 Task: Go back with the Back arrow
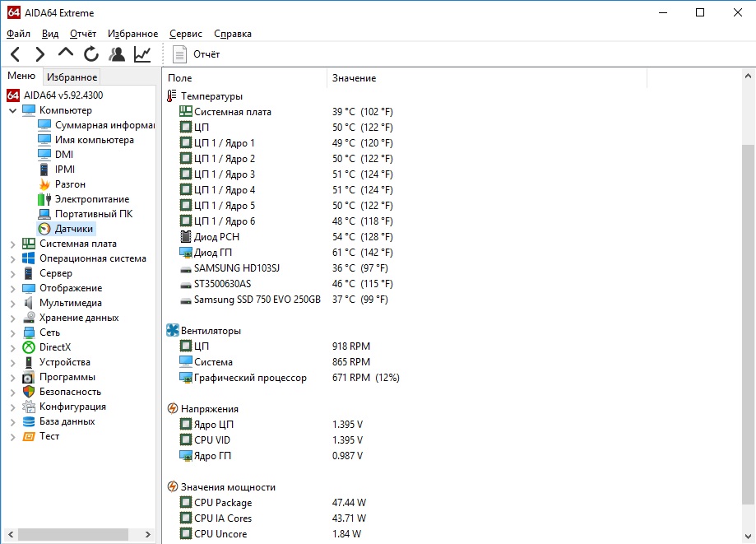(16, 54)
